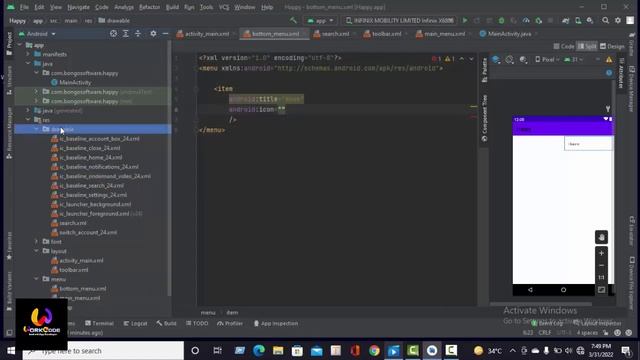This screenshot has width=640, height=360.
Task: Open the Android project view dropdown
Action: pyautogui.click(x=37, y=34)
